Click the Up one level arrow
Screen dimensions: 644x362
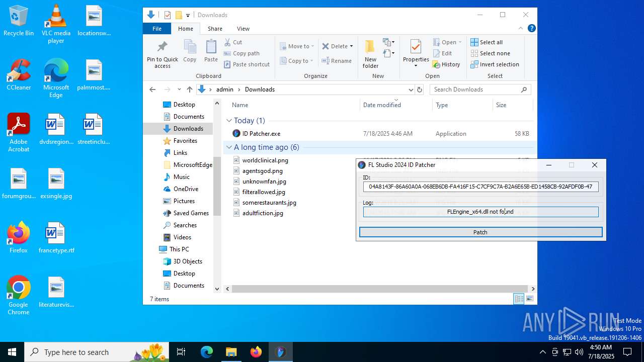pos(189,89)
